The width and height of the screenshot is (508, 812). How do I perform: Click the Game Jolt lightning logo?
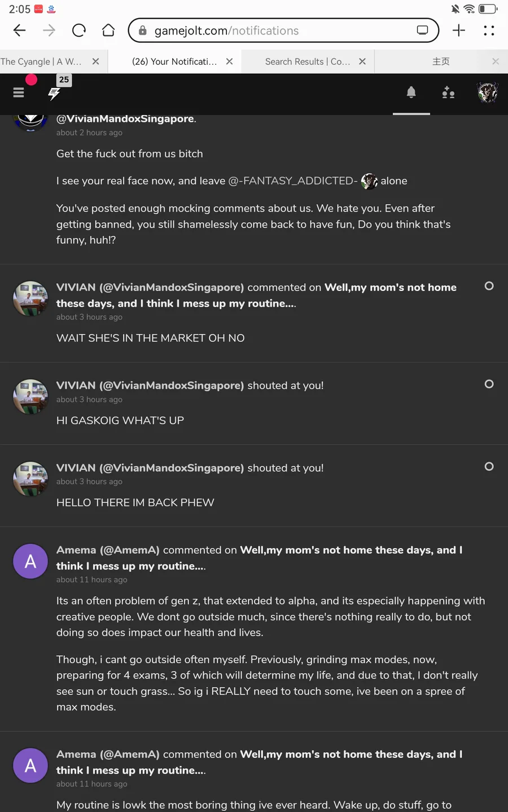coord(54,94)
